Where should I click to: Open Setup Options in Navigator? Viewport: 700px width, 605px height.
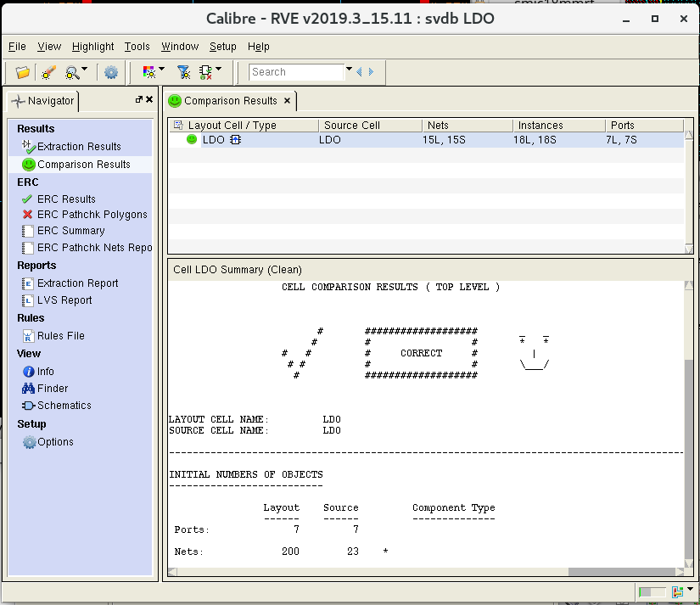point(55,442)
